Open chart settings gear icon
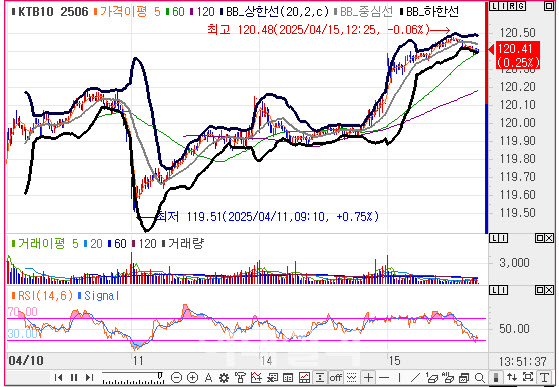This screenshot has height=387, width=559. pyautogui.click(x=224, y=377)
